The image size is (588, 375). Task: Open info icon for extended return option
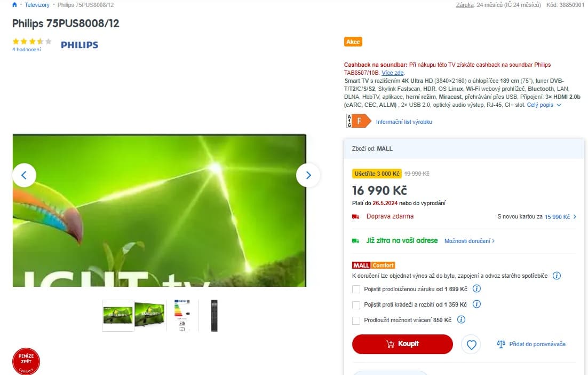[x=461, y=319]
